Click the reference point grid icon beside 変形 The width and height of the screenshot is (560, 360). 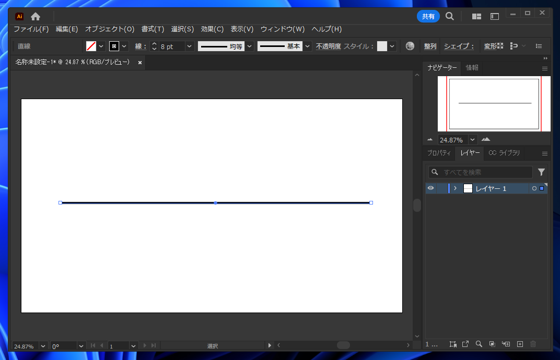pos(500,46)
